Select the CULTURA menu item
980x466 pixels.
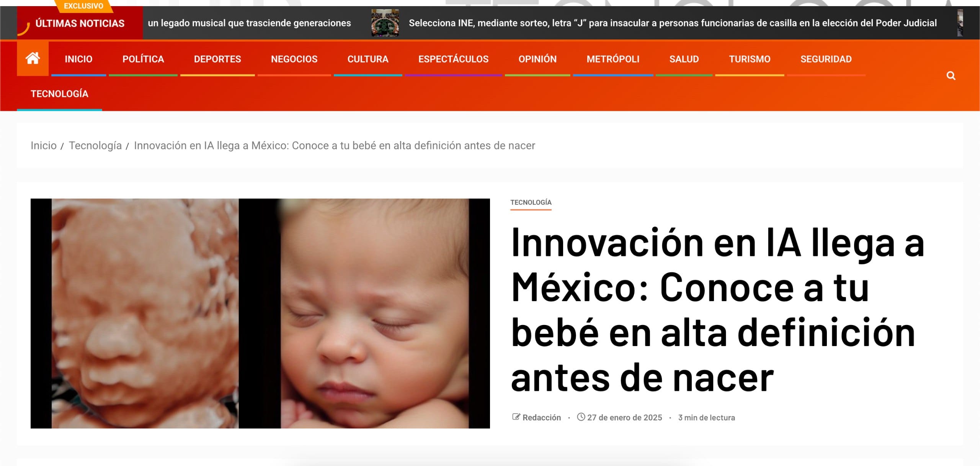(368, 59)
